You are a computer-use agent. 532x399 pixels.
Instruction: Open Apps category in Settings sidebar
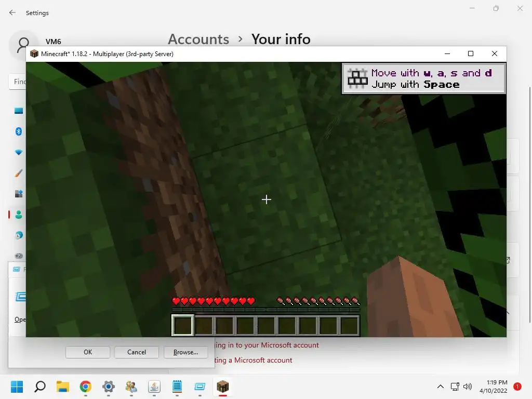pyautogui.click(x=19, y=194)
